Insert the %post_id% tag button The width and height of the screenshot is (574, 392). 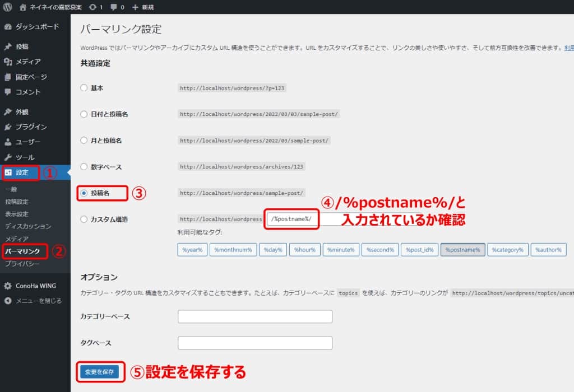(x=419, y=250)
